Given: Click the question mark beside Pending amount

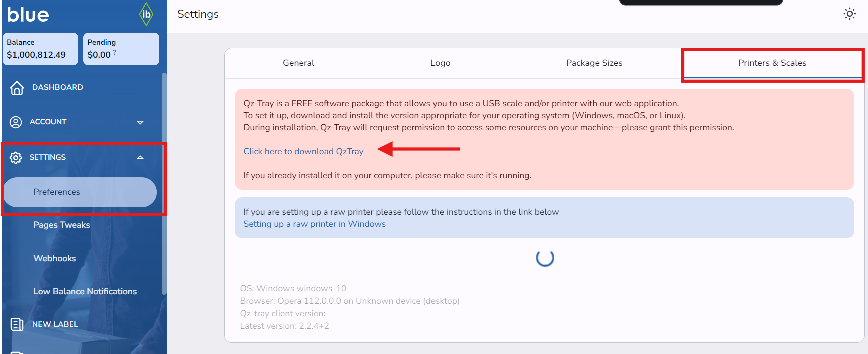Looking at the screenshot, I should (115, 52).
